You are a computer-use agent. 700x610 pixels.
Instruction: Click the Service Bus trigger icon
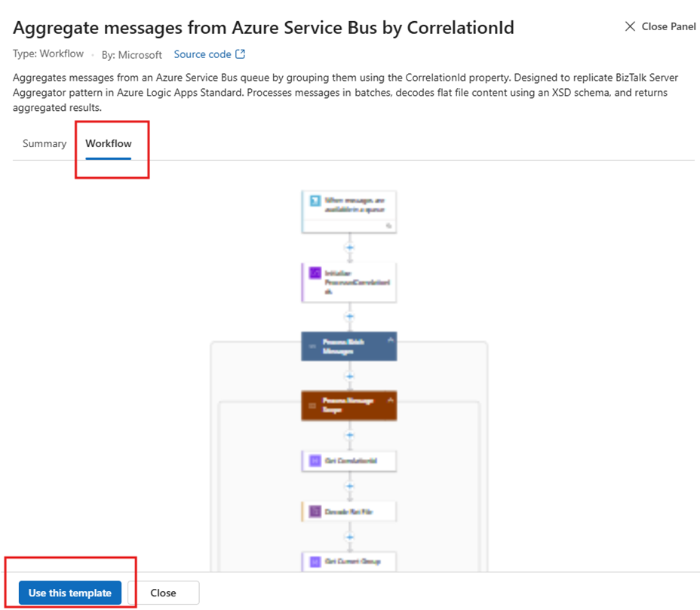(x=315, y=201)
